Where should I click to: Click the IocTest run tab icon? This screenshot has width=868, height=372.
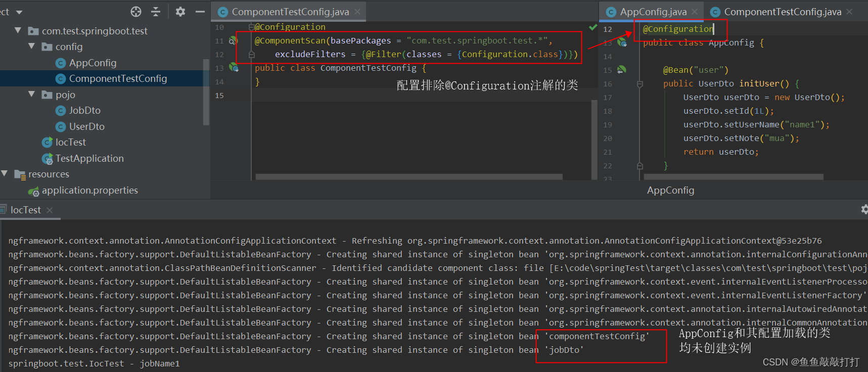3,209
